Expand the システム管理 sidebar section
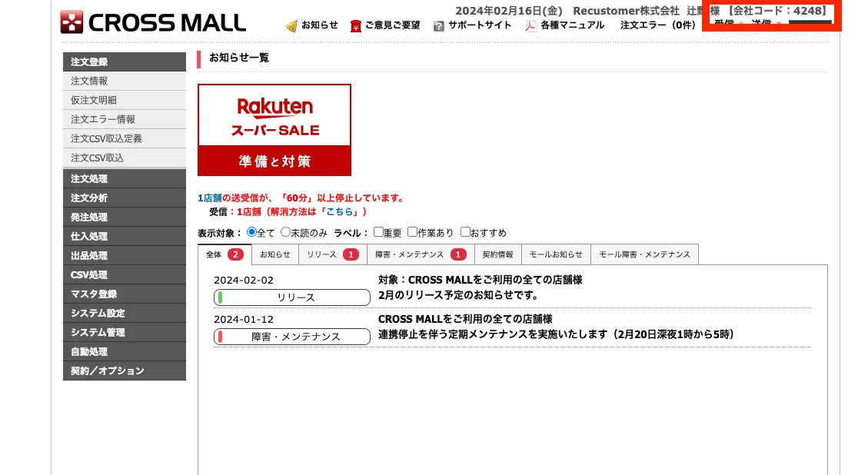Image resolution: width=868 pixels, height=475 pixels. pyautogui.click(x=125, y=332)
